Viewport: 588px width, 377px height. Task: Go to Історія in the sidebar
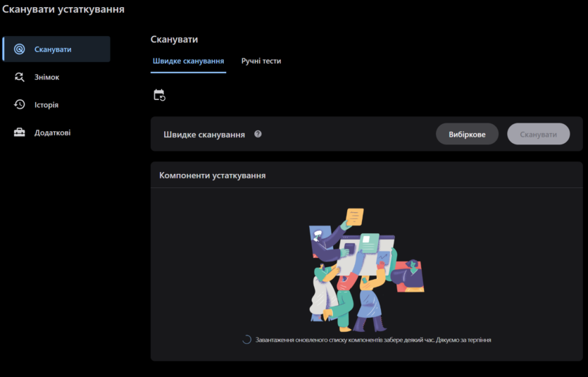pyautogui.click(x=56, y=105)
